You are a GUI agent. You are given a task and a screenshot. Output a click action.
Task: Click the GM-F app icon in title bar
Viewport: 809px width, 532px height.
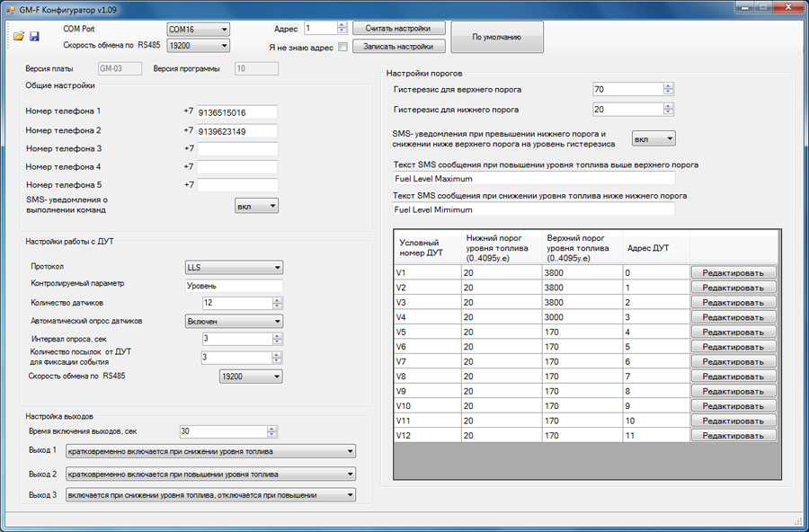pyautogui.click(x=10, y=8)
